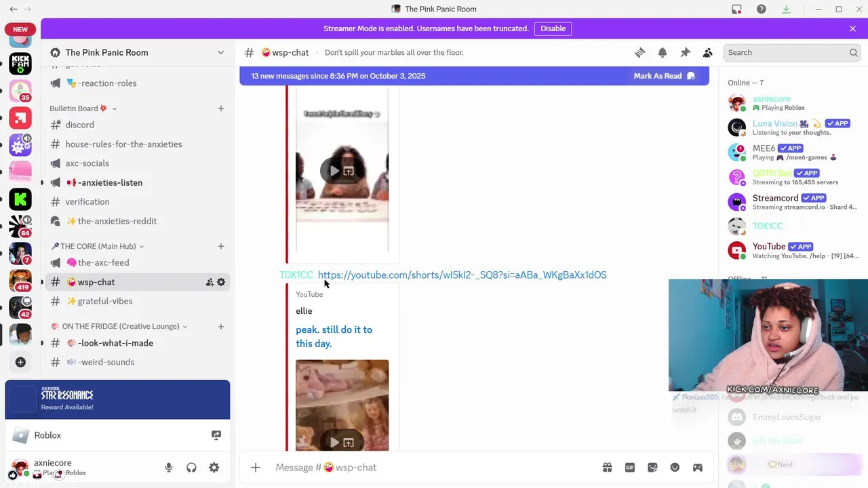Toggle the member list icon
This screenshot has width=868, height=488.
click(707, 52)
